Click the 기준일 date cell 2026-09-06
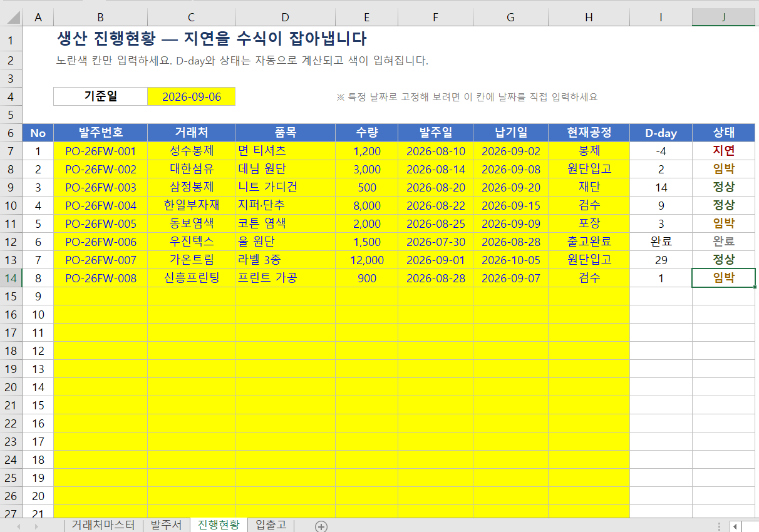 [192, 97]
